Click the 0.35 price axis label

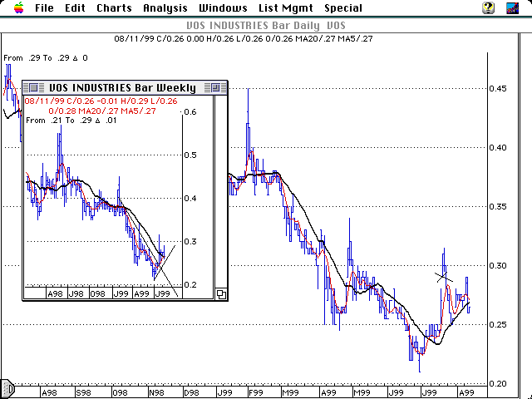click(x=498, y=207)
